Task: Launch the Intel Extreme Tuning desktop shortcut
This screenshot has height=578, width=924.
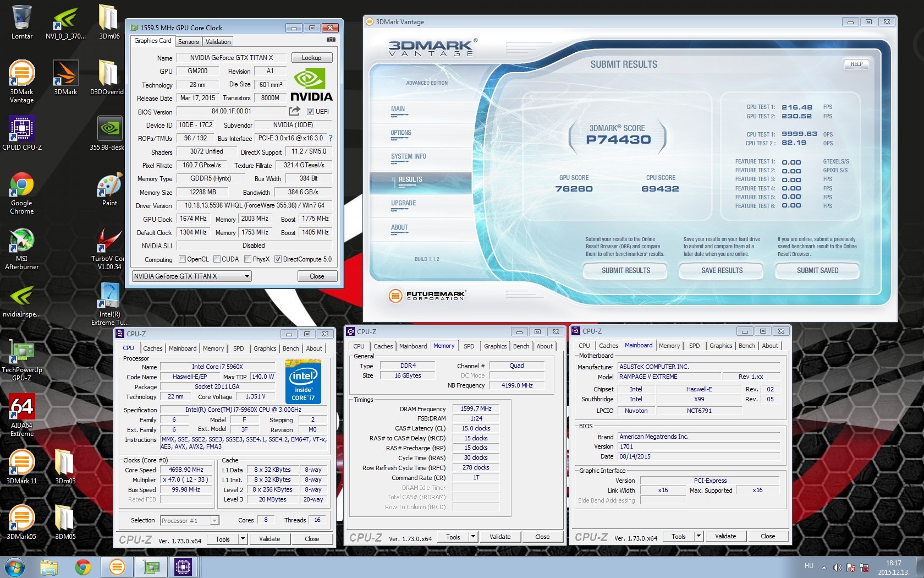Action: (109, 304)
